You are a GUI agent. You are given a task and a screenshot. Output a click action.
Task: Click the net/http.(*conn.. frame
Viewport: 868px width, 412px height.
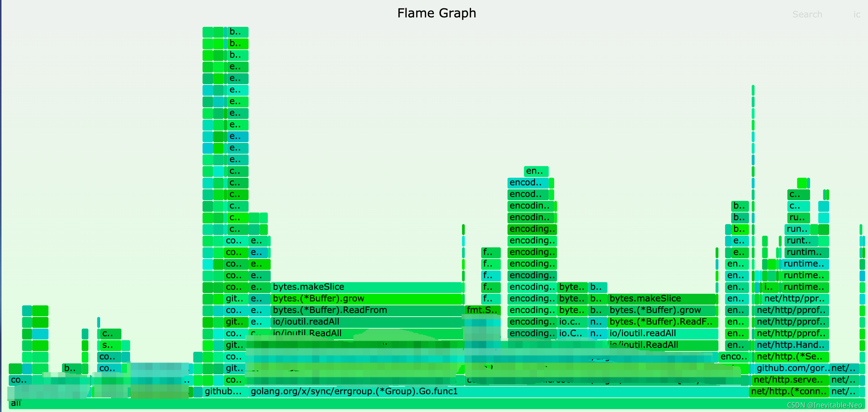(x=789, y=392)
